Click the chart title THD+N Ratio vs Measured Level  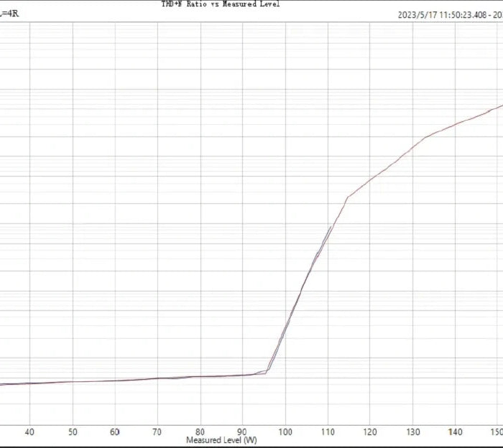coord(220,4)
